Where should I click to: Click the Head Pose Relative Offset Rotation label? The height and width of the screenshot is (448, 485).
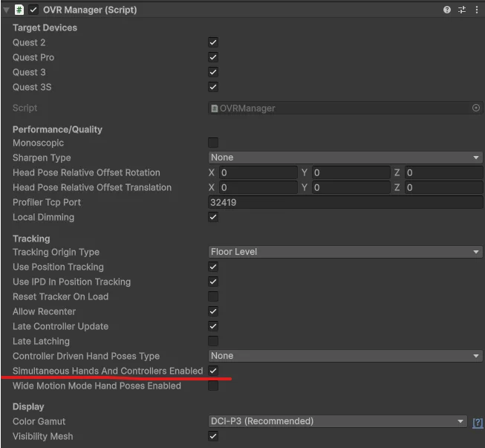pyautogui.click(x=86, y=172)
